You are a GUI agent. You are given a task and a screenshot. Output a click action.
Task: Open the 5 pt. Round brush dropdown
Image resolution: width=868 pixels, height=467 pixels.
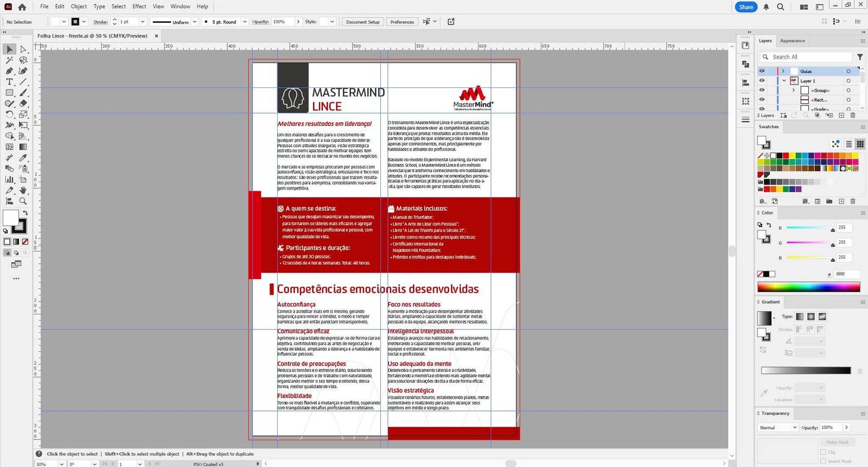pos(245,22)
